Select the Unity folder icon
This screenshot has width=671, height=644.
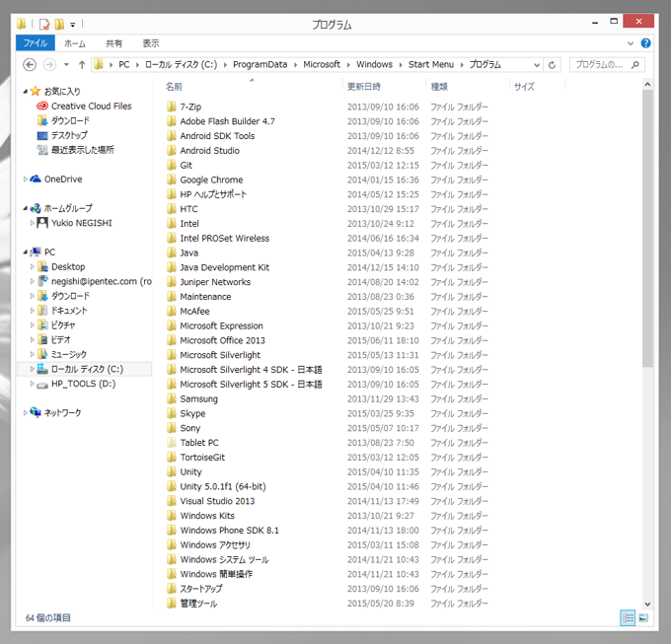point(171,471)
